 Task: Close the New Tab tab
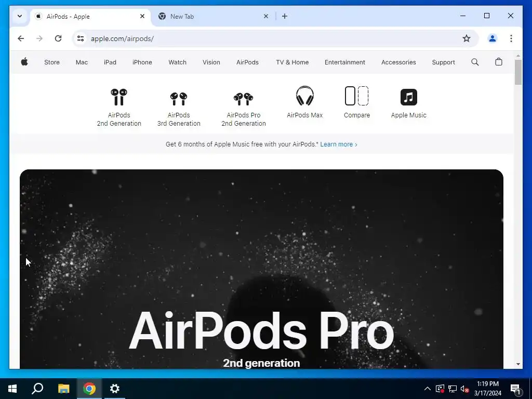266,16
